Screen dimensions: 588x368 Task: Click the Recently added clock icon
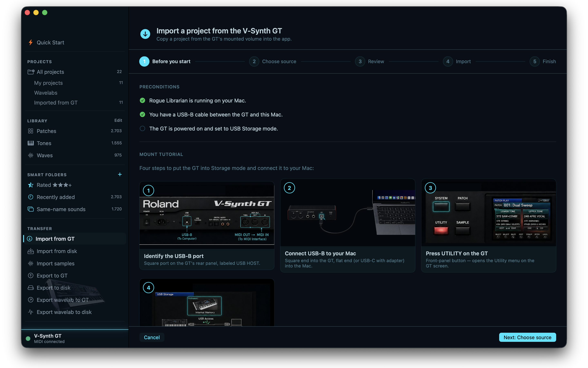coord(31,197)
